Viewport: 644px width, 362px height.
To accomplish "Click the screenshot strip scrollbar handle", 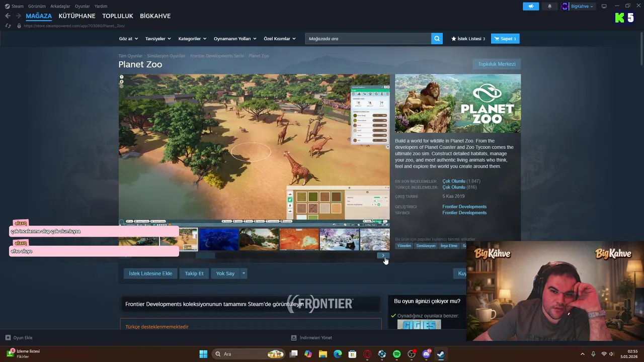I will click(x=205, y=255).
